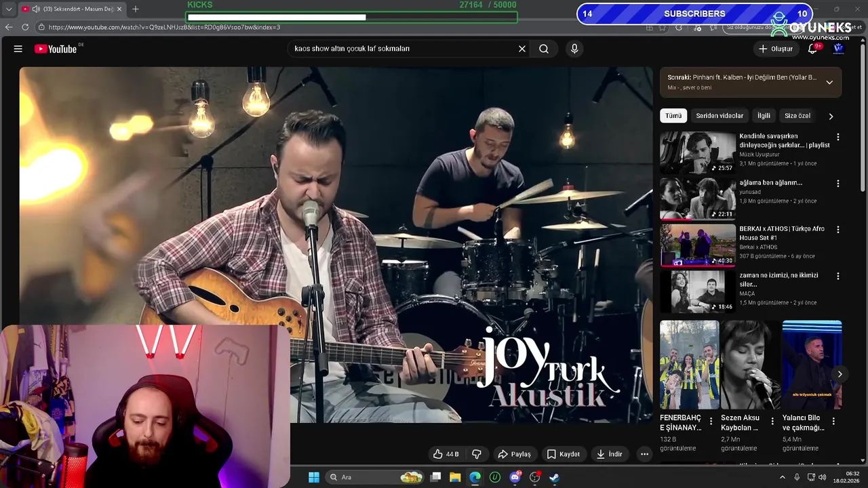
Task: Open BERKAI x ATHOS set thumbnail
Action: click(697, 245)
